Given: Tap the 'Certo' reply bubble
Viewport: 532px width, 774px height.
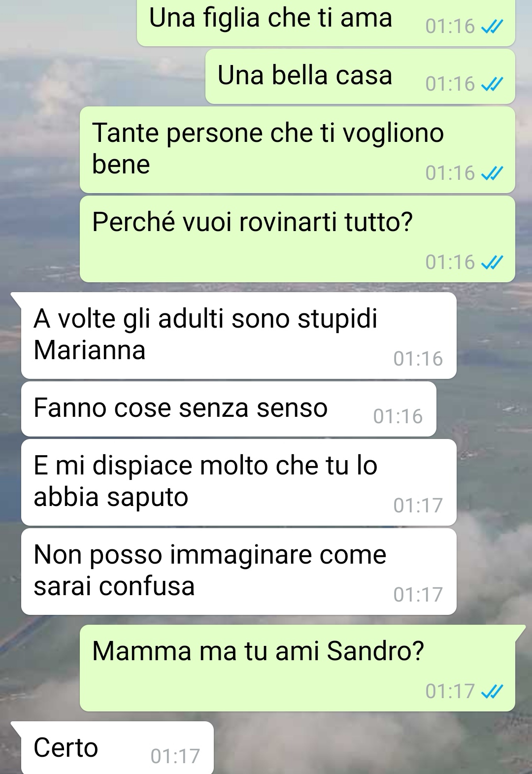Looking at the screenshot, I should 117,748.
